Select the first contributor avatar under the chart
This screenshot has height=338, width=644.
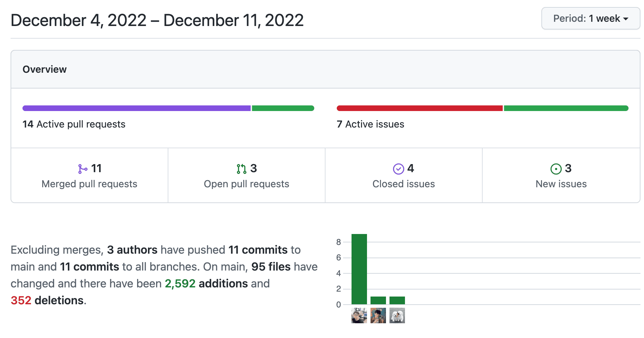(x=359, y=316)
